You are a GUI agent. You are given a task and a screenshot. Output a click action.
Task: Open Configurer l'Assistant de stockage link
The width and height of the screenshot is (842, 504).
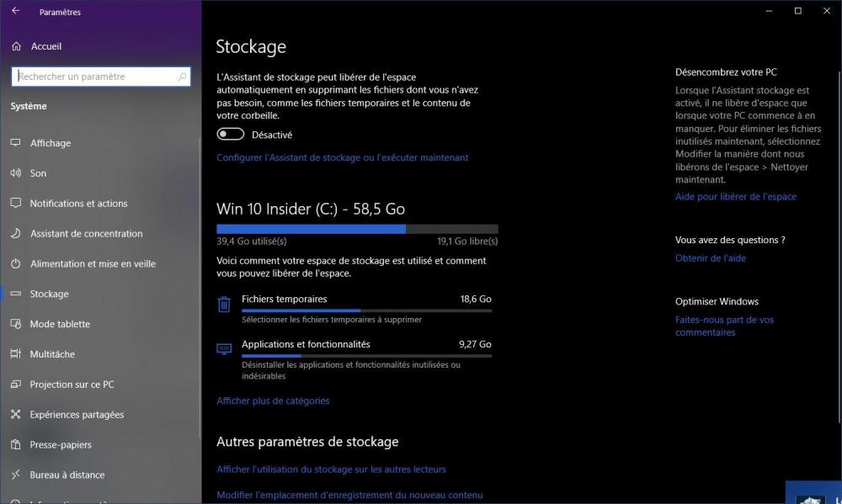[342, 157]
